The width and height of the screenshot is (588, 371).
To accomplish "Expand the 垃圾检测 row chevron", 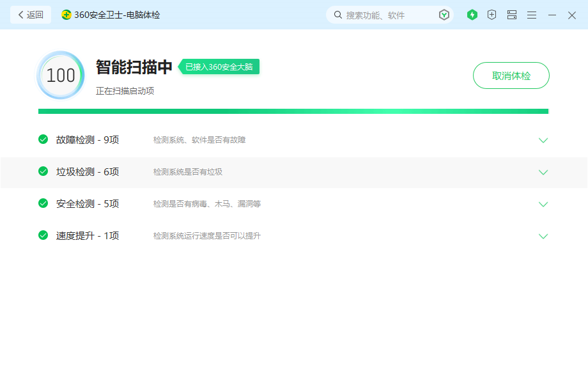I will click(543, 172).
